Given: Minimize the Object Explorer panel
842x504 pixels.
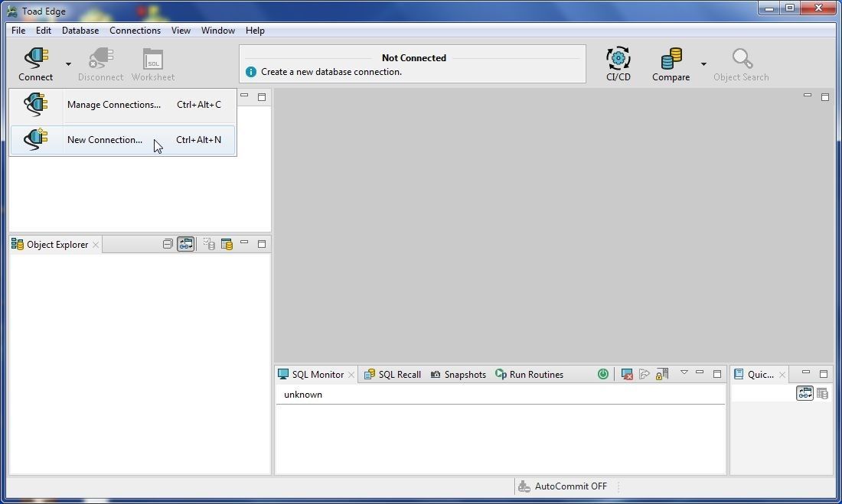Looking at the screenshot, I should click(x=244, y=242).
